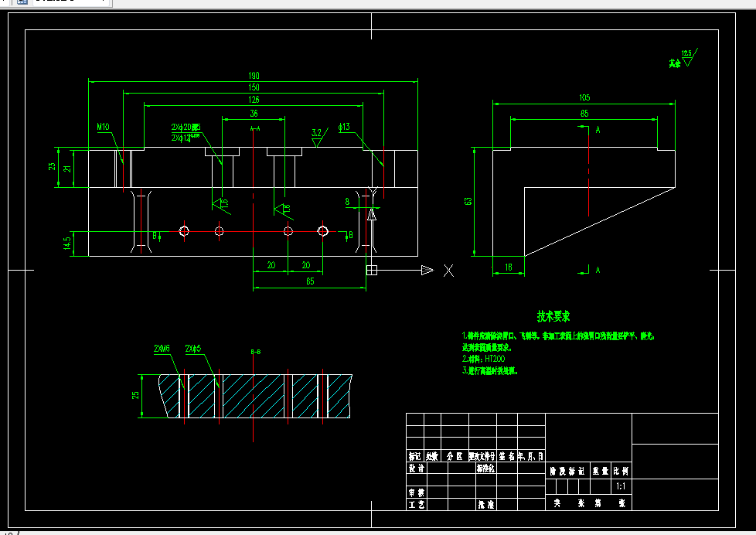The width and height of the screenshot is (756, 535).
Task: Click the 工艺 cell in title block
Action: tap(417, 505)
